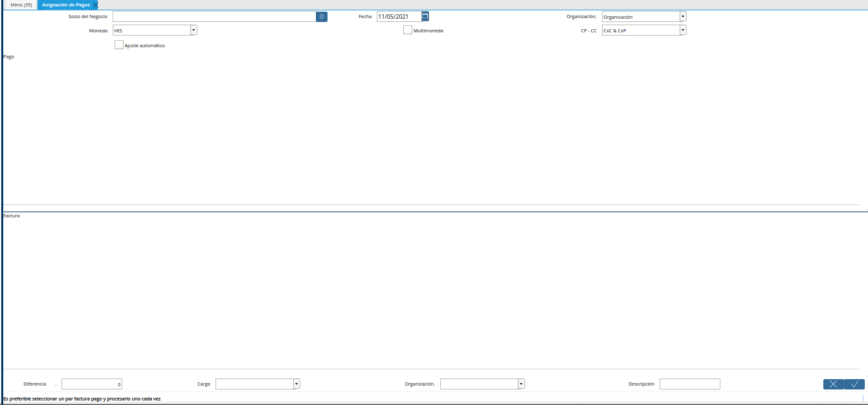Click the Diferencia value field

pyautogui.click(x=92, y=384)
